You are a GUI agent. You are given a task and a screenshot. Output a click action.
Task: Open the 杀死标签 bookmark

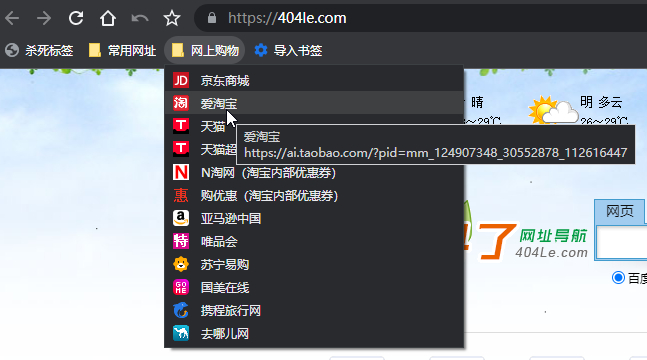[39, 50]
